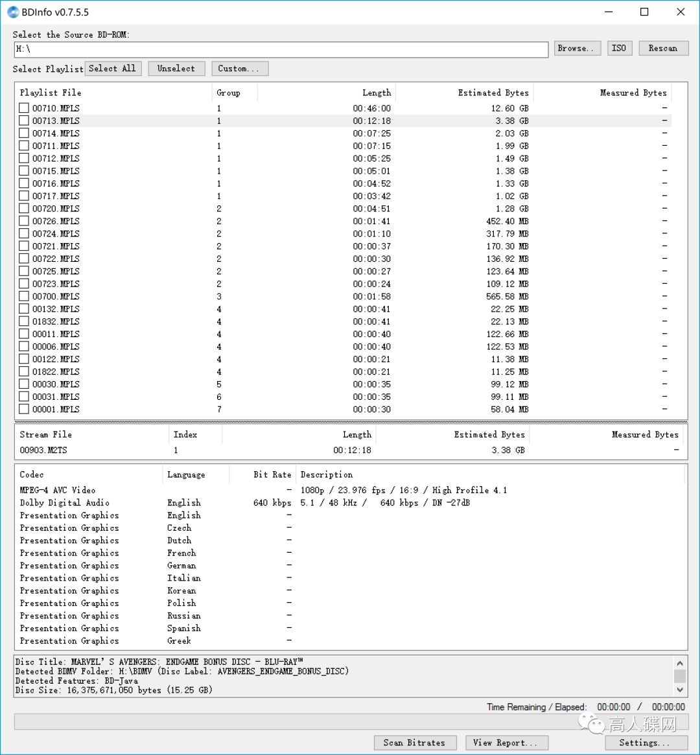Select the 00903.M2TS stream file row

351,450
